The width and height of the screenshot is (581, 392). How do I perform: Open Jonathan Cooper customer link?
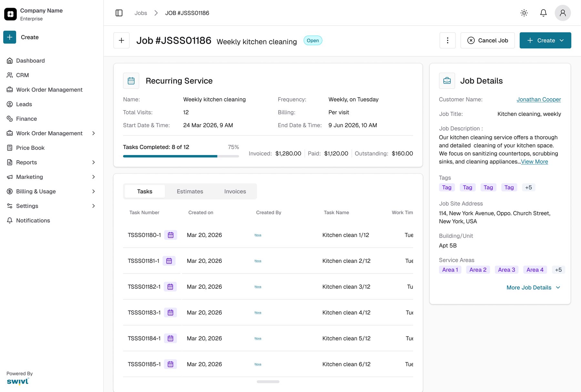[538, 99]
